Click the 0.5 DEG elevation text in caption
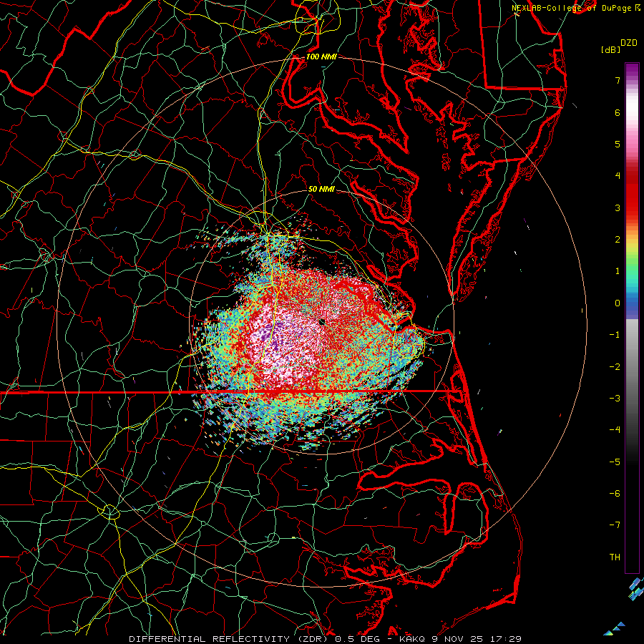 click(360, 639)
